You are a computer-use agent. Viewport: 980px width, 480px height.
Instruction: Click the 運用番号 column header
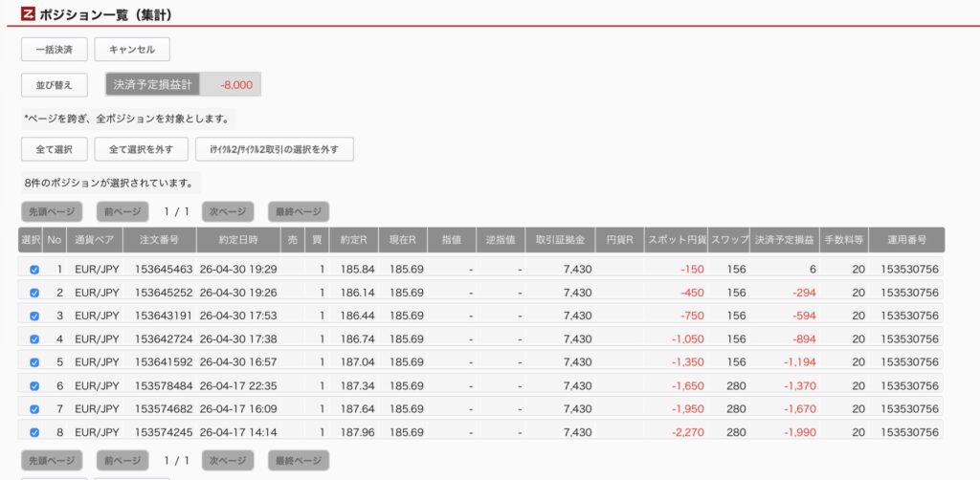click(x=907, y=240)
